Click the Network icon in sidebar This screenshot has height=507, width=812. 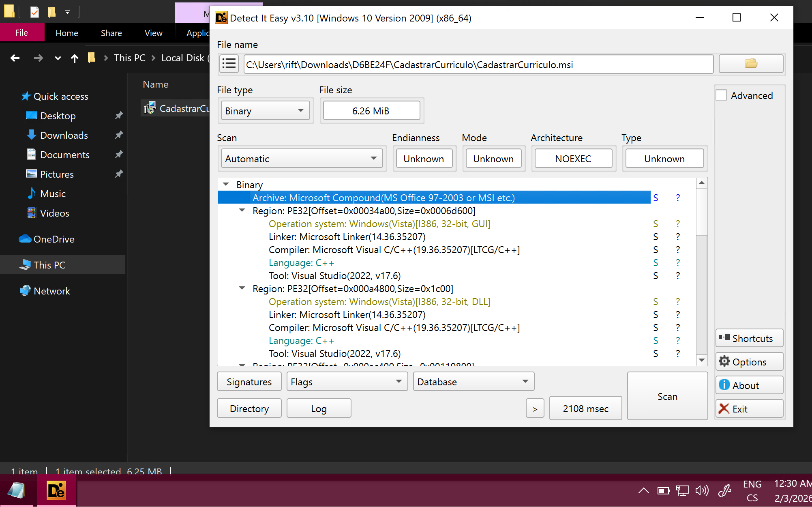pos(25,290)
